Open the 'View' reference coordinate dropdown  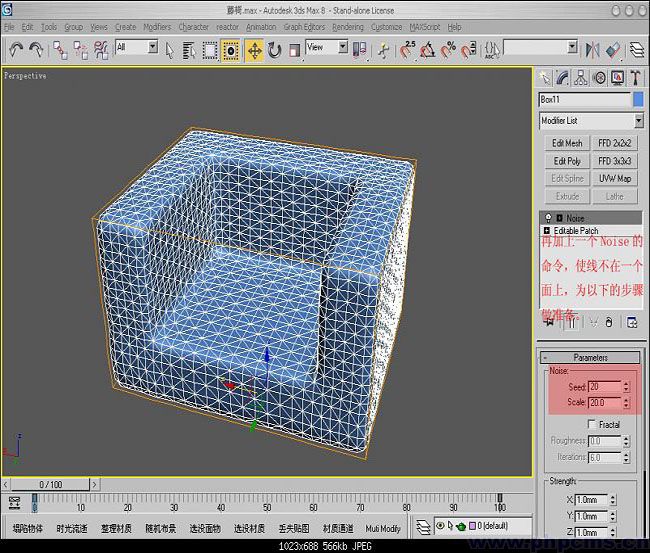(343, 47)
